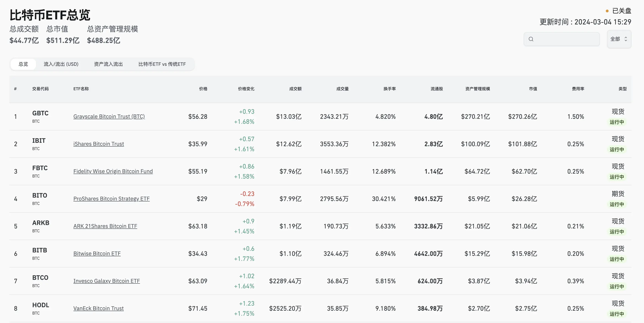
Task: Sort by 成交额 column header
Action: point(295,89)
